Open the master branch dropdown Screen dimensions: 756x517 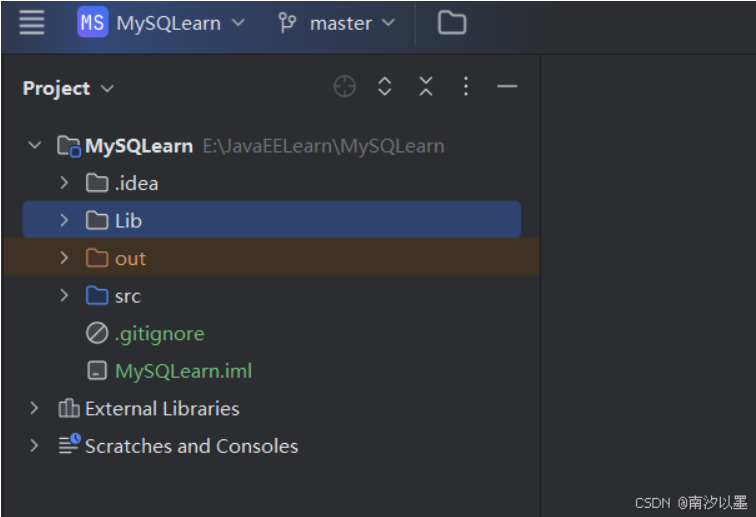tap(340, 23)
